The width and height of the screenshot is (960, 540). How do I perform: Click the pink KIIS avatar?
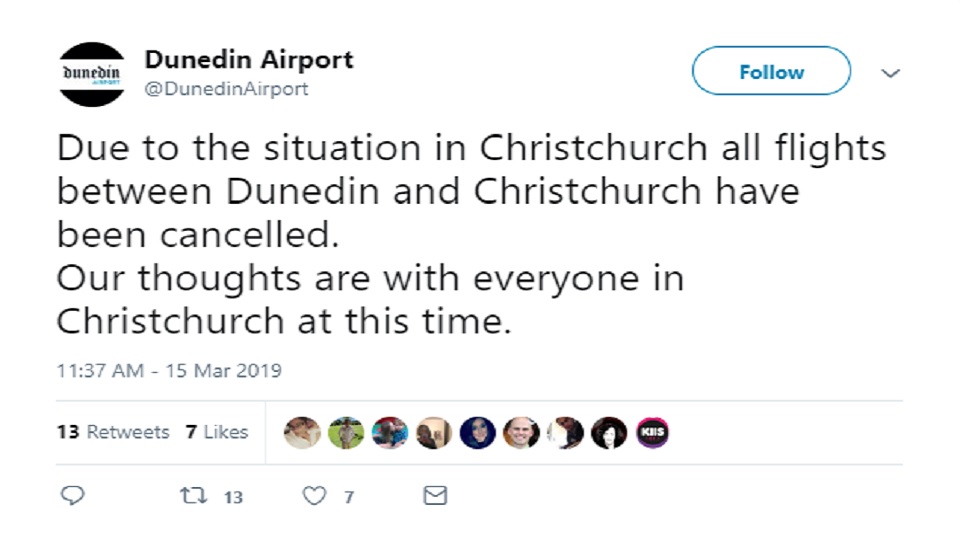(x=652, y=432)
